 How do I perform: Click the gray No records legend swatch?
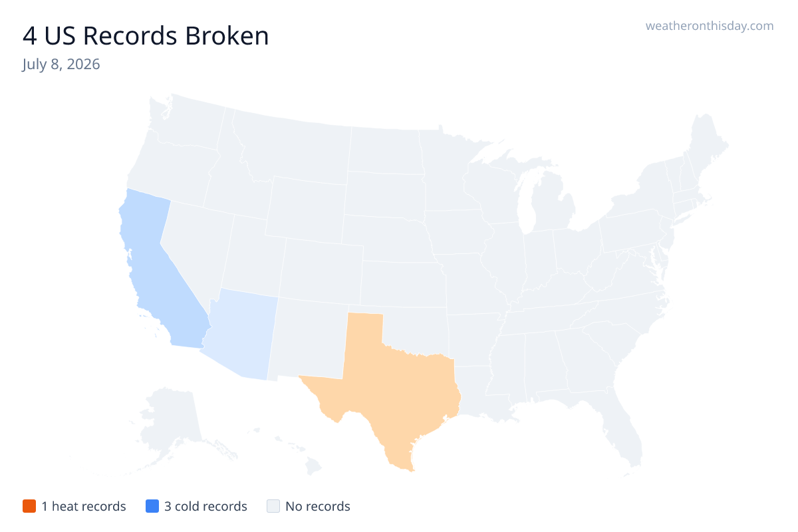pyautogui.click(x=273, y=506)
